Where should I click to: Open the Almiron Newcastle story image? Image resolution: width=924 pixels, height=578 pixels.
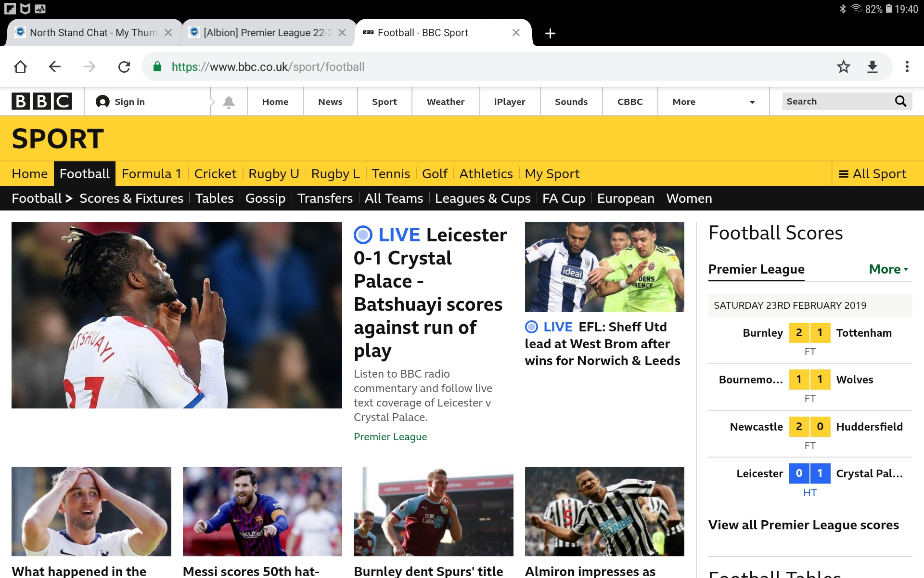604,511
